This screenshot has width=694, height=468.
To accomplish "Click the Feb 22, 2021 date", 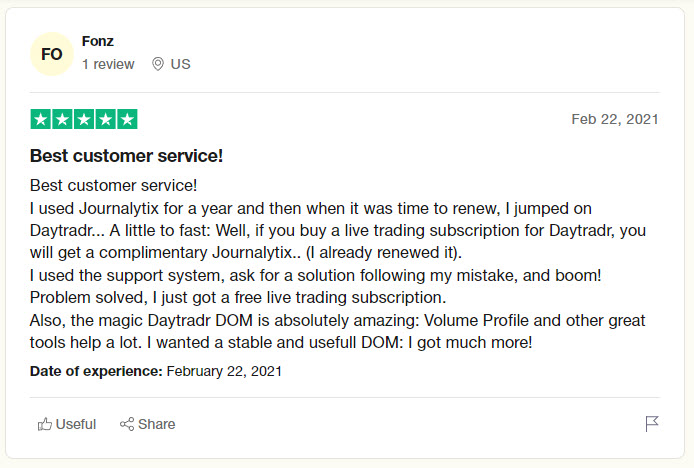I will (615, 119).
